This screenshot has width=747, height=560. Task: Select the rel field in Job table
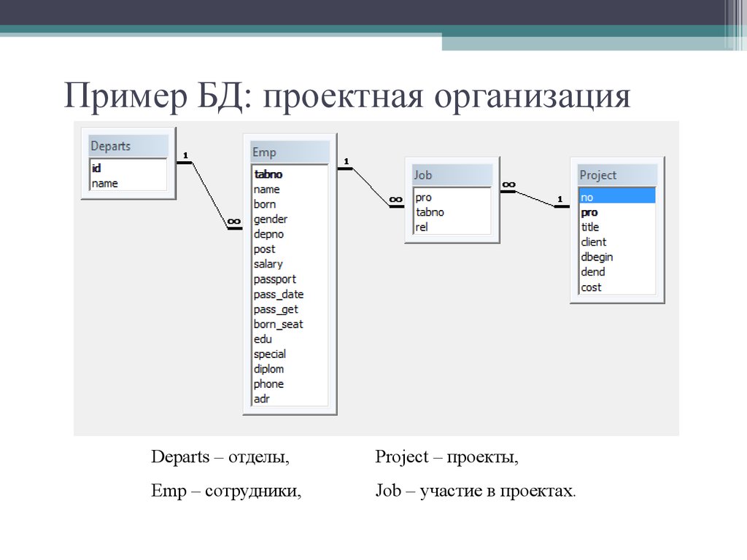click(423, 226)
